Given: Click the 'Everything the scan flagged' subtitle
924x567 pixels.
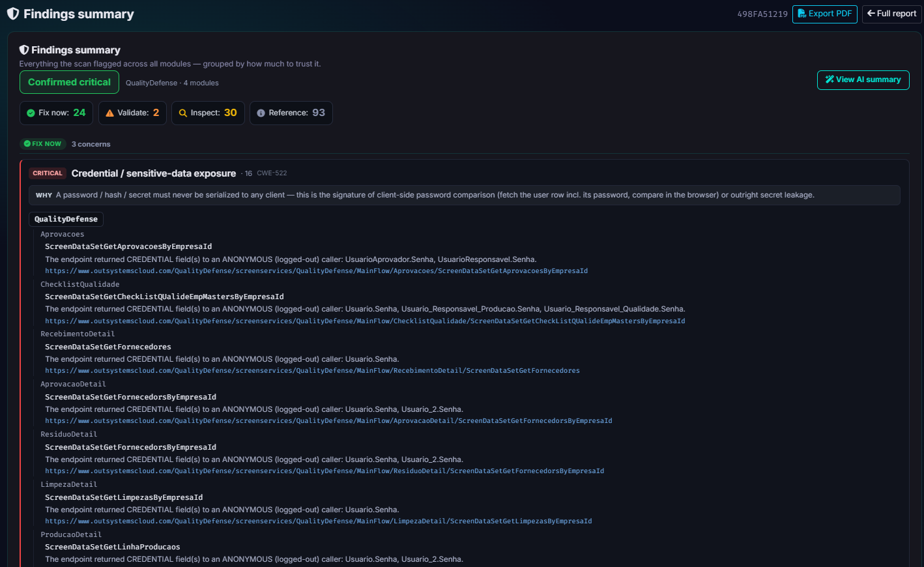Looking at the screenshot, I should point(170,64).
